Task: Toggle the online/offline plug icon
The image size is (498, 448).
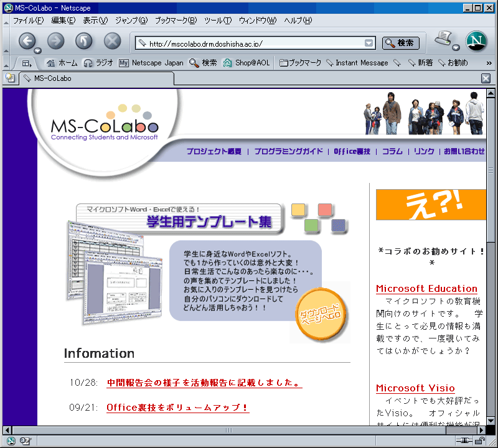Action: coord(464,441)
